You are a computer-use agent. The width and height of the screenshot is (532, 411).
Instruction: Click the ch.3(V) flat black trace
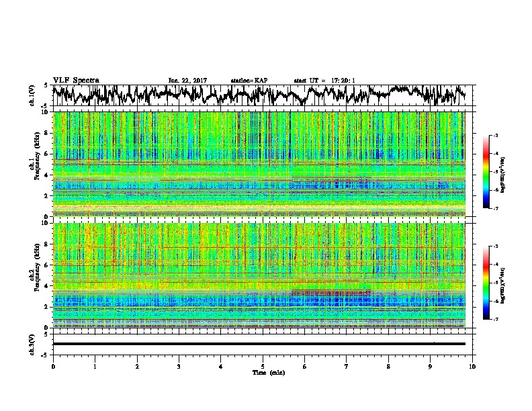259,344
